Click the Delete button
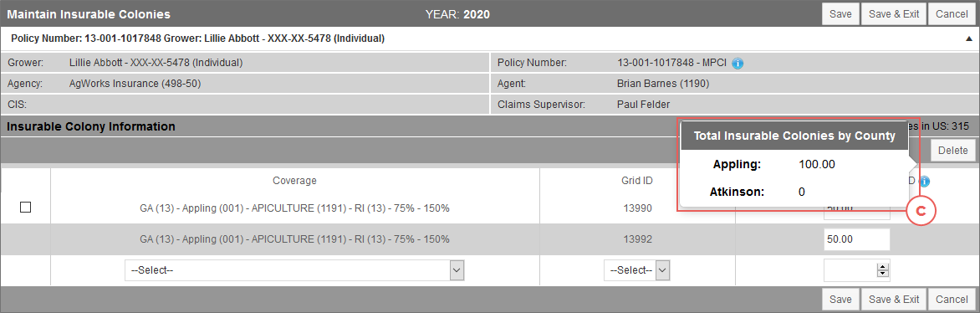 tap(952, 151)
